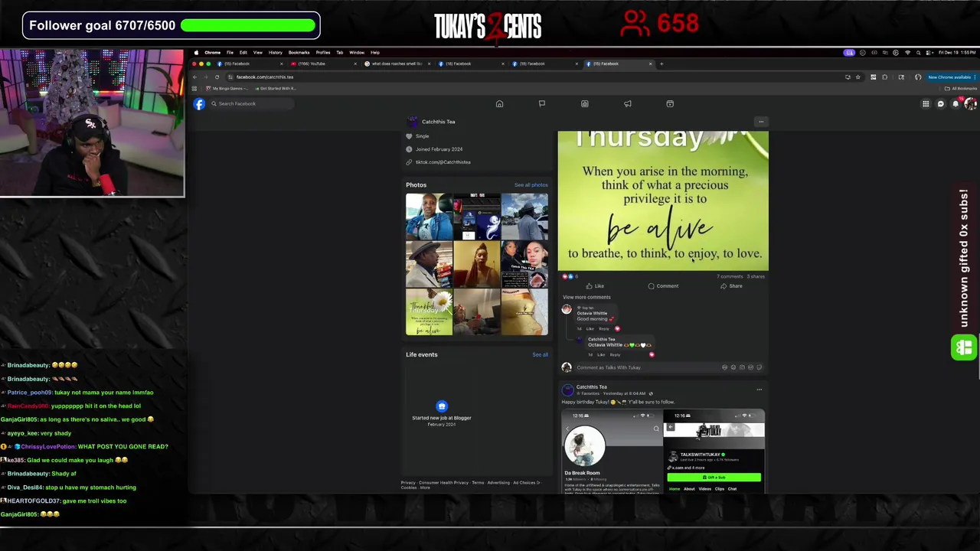Open the three-dot menu beside Catchthis Tea header
The image size is (980, 551).
coord(760,122)
